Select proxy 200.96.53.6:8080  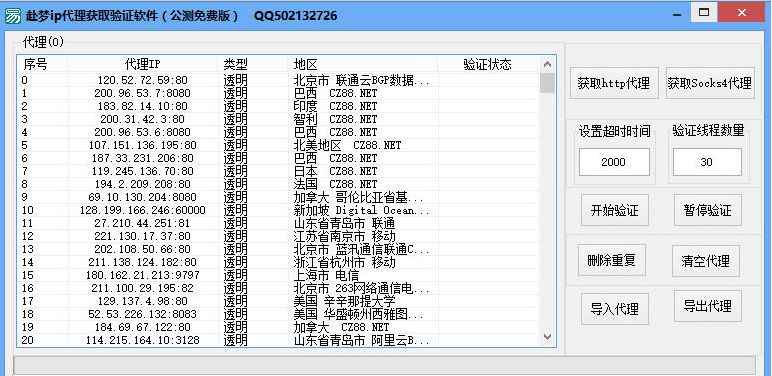[x=143, y=132]
